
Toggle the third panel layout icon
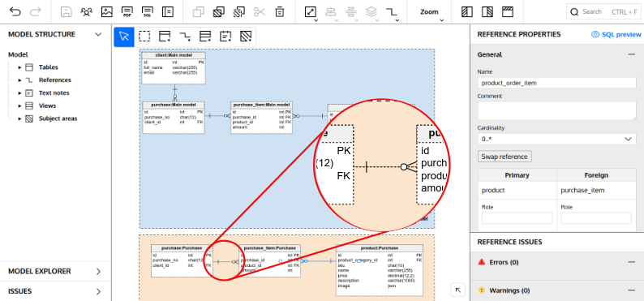point(508,12)
